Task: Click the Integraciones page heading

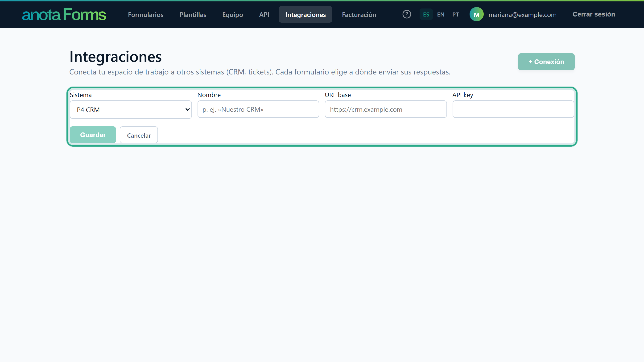Action: coord(116,57)
